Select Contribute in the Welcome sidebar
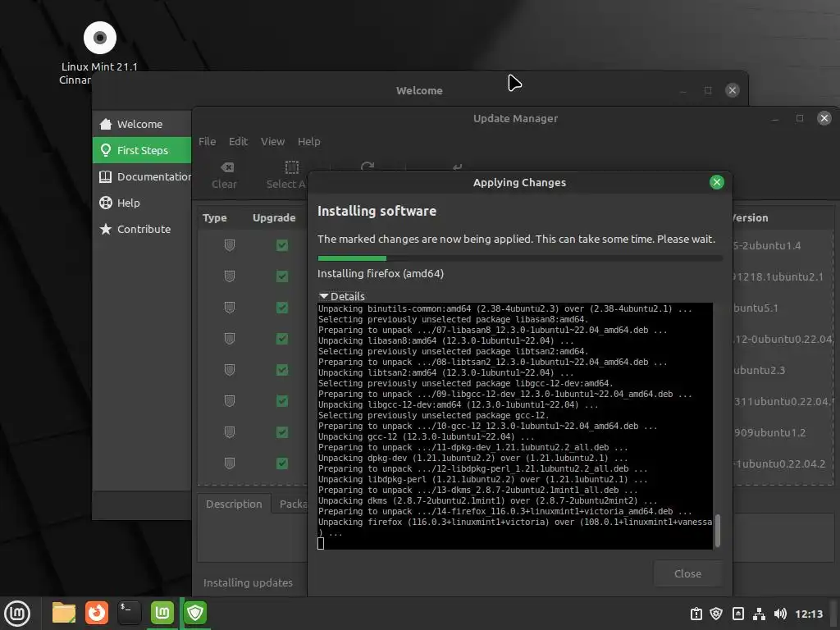840x630 pixels. point(142,229)
